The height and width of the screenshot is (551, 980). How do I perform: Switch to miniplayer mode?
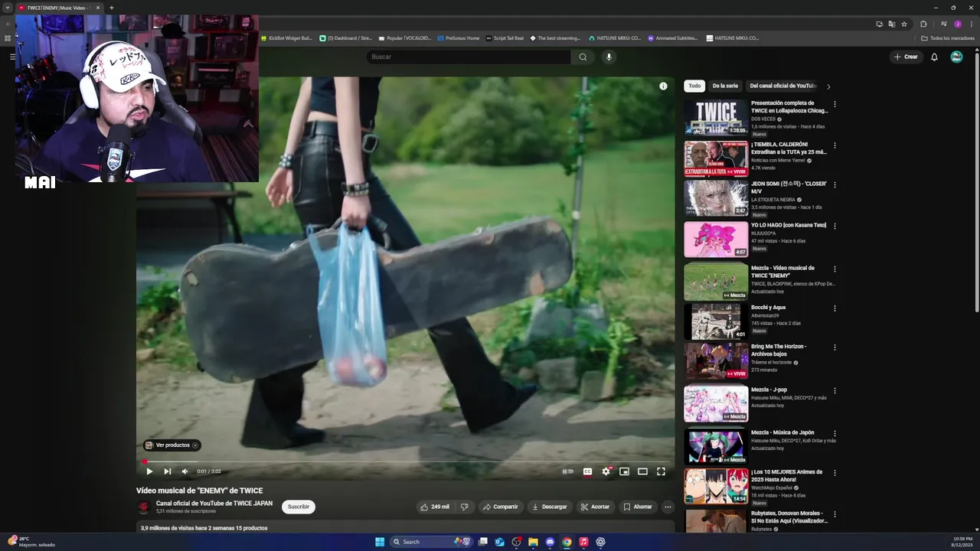point(624,471)
